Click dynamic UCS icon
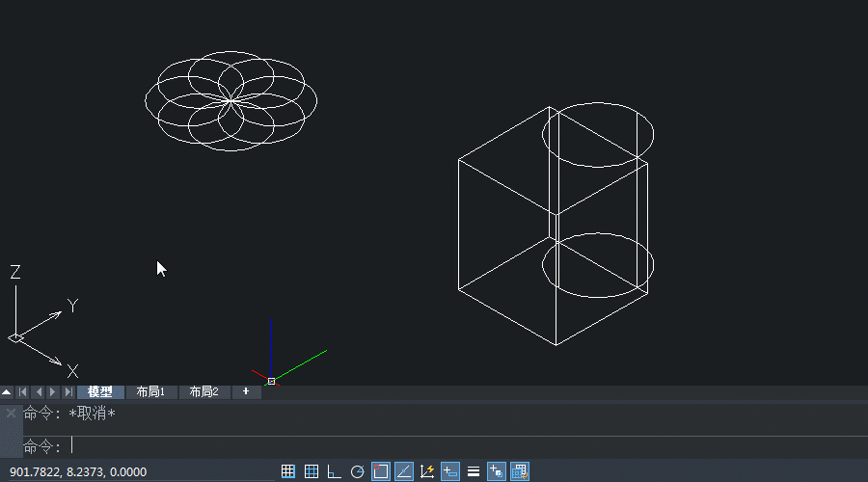This screenshot has width=868, height=482. pyautogui.click(x=426, y=471)
